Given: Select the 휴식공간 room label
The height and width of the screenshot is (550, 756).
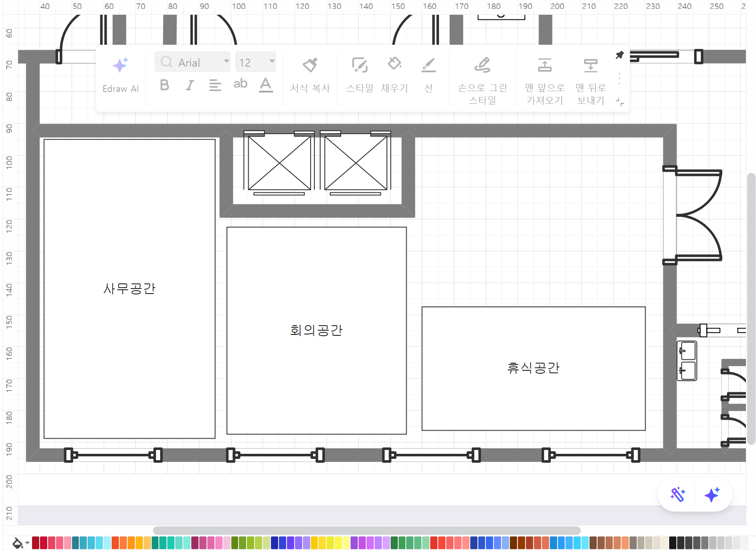Looking at the screenshot, I should [x=533, y=368].
